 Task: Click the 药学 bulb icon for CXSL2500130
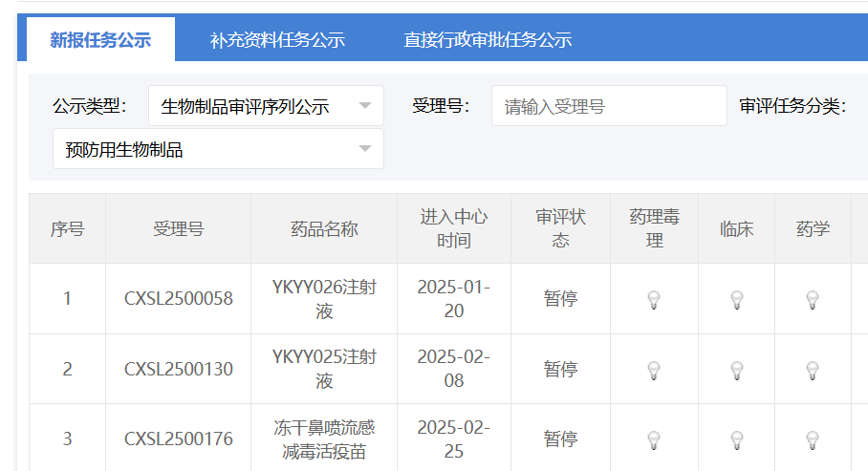(813, 370)
